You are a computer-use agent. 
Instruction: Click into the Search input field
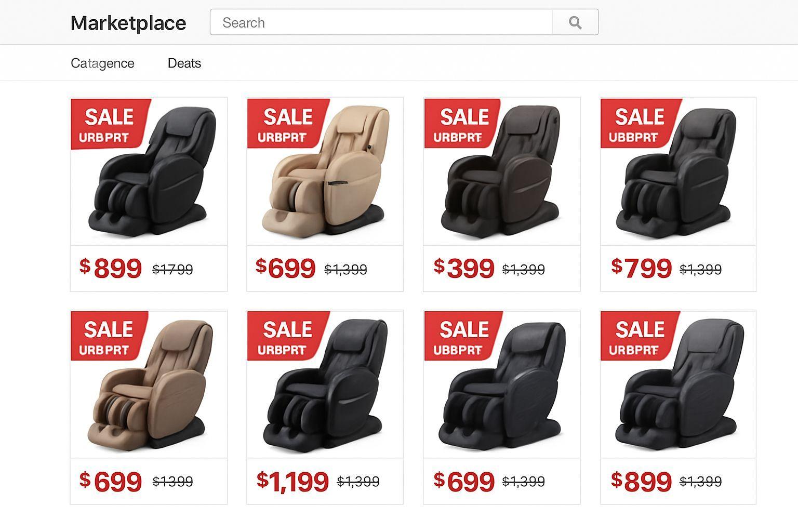click(381, 22)
